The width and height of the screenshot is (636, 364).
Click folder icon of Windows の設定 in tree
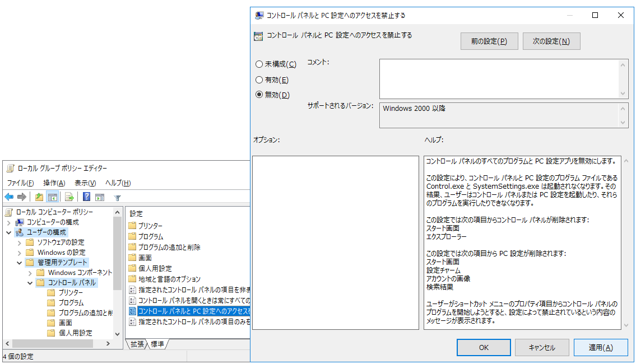(x=30, y=253)
